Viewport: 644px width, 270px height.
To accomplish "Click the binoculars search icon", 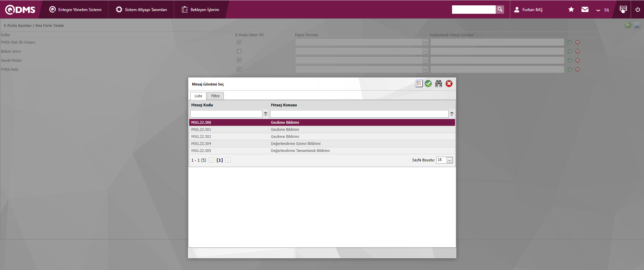I will point(439,84).
